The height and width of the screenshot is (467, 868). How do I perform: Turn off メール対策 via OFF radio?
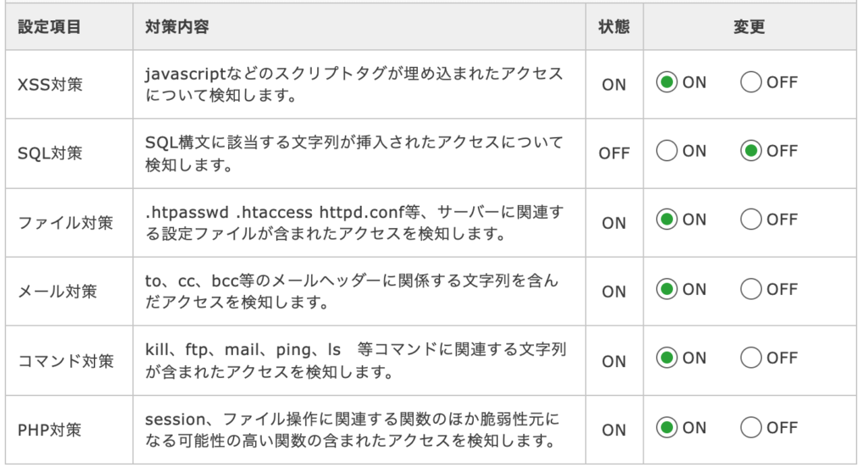coord(751,289)
